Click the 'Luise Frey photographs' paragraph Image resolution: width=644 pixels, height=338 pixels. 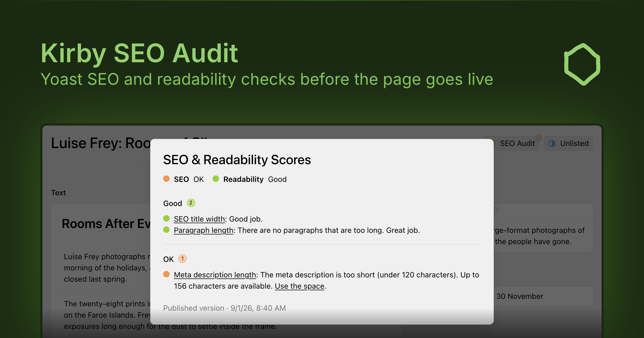[107, 268]
